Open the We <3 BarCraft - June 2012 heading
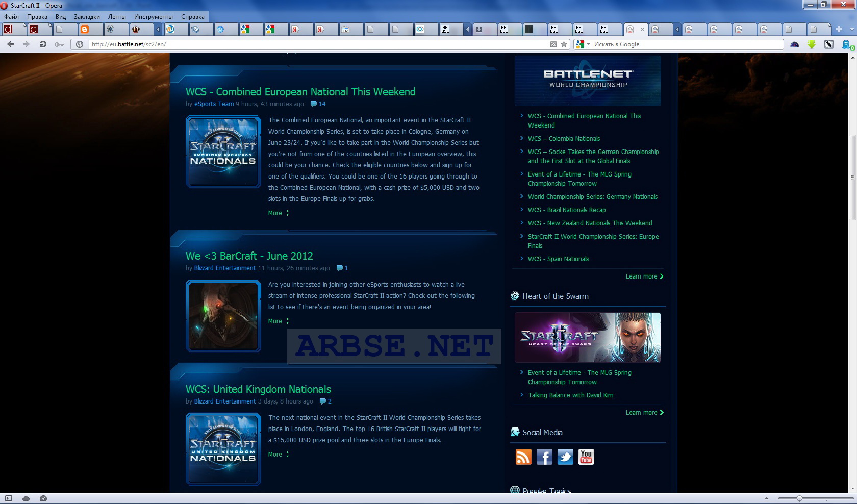 249,256
